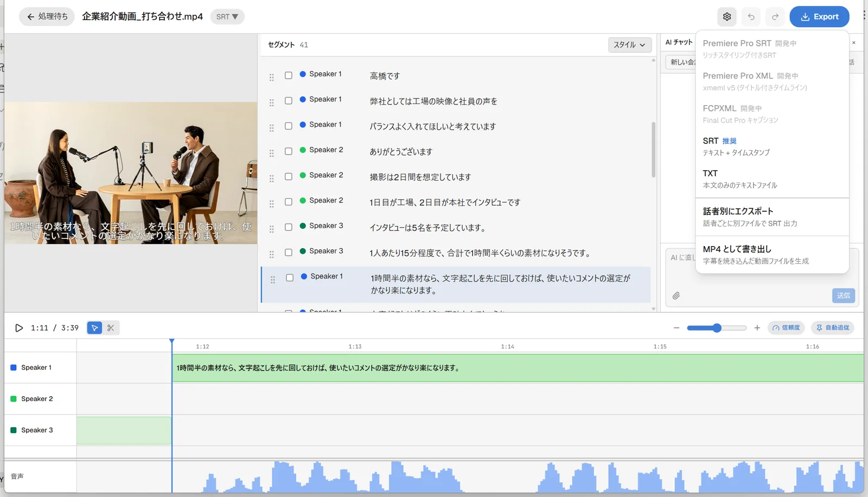868x497 pixels.
Task: Choose SRT 推奨 export format
Action: click(772, 146)
